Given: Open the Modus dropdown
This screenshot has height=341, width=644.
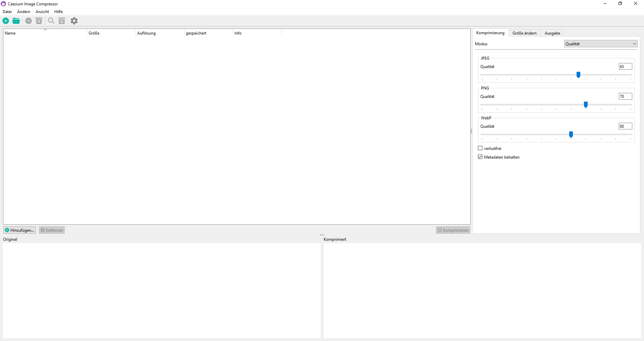Looking at the screenshot, I should (x=600, y=44).
